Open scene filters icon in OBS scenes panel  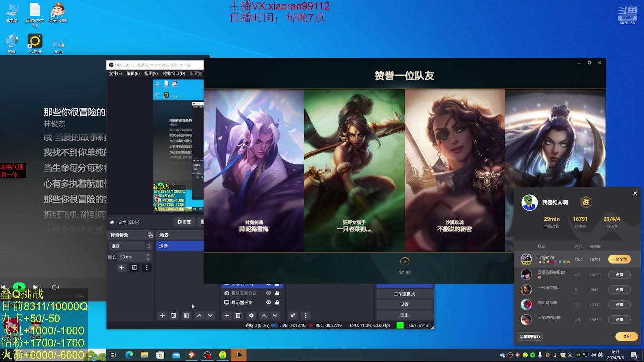pyautogui.click(x=187, y=315)
